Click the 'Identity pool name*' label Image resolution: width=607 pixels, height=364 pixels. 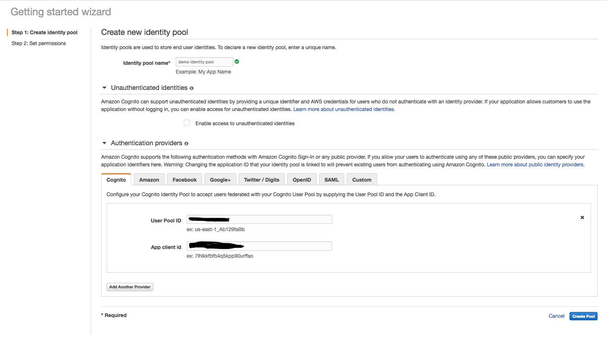coord(147,63)
